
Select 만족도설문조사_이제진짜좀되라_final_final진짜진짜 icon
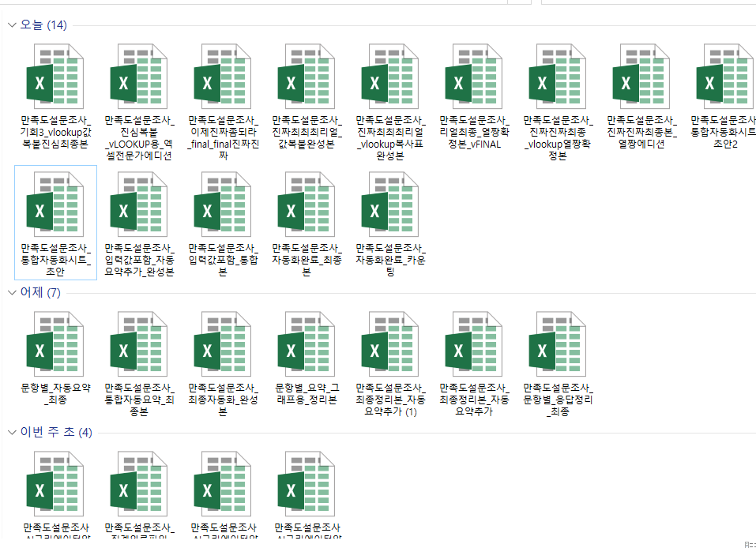224,75
